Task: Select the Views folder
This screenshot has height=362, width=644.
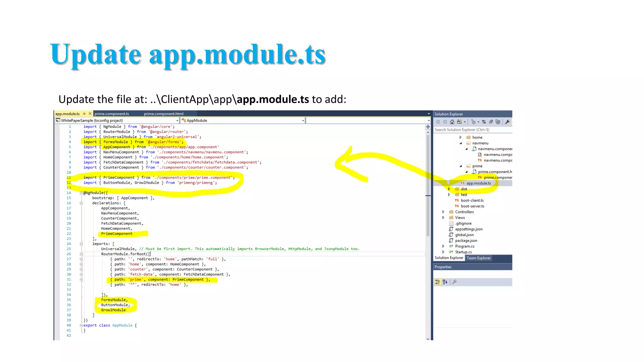Action: (460, 218)
